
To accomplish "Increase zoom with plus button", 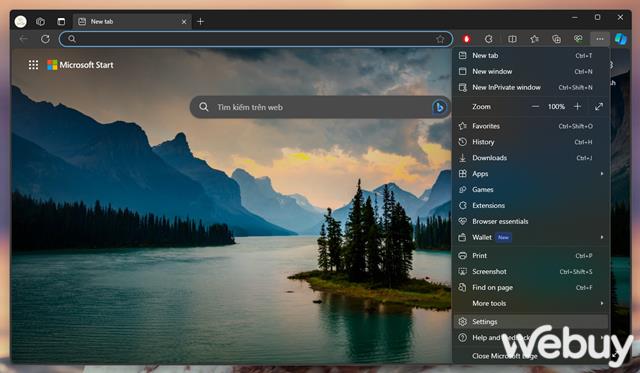I will click(x=577, y=107).
